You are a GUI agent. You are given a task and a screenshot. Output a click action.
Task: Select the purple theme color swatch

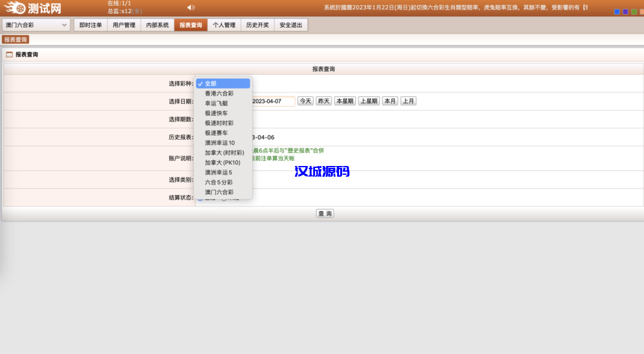(625, 11)
